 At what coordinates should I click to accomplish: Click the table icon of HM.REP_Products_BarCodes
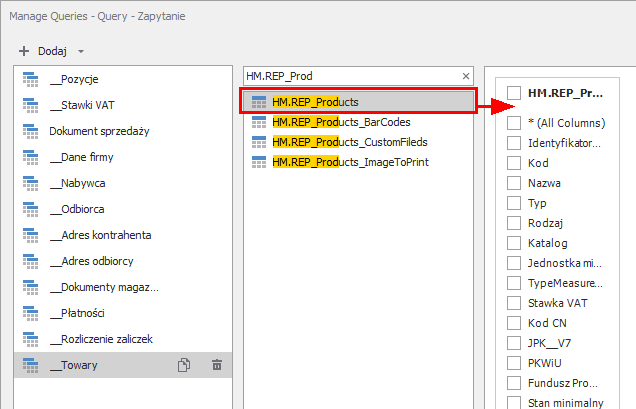259,122
